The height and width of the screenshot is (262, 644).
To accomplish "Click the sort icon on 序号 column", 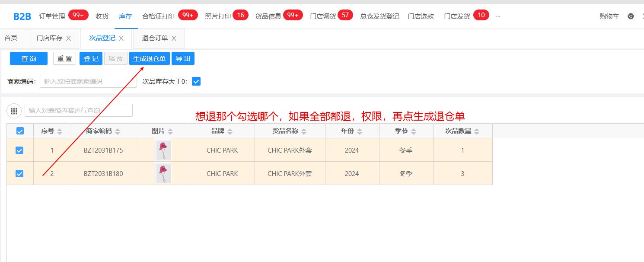I will tap(60, 131).
